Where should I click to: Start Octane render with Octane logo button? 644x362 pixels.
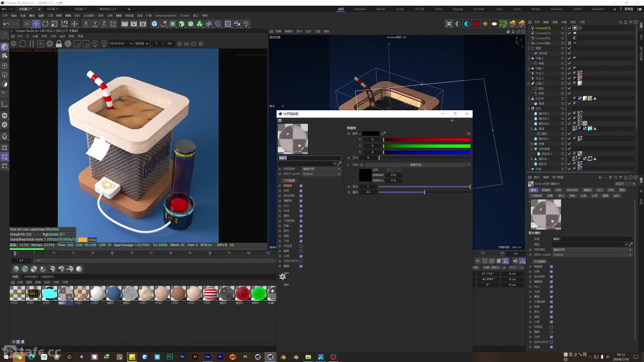coord(13,44)
